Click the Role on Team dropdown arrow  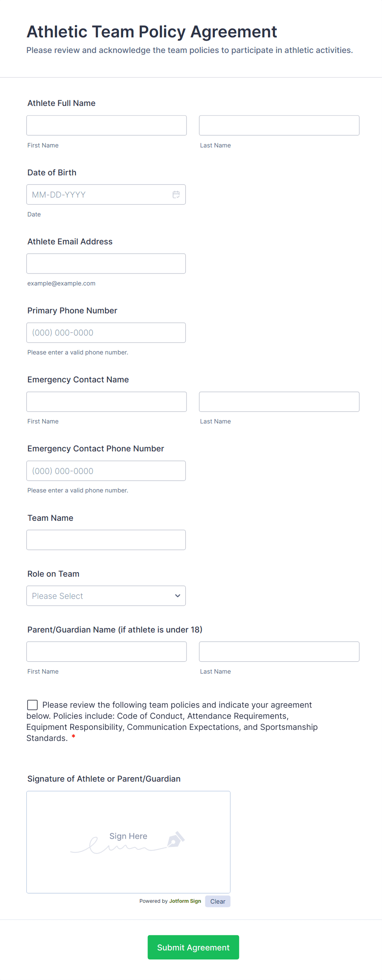pos(177,596)
